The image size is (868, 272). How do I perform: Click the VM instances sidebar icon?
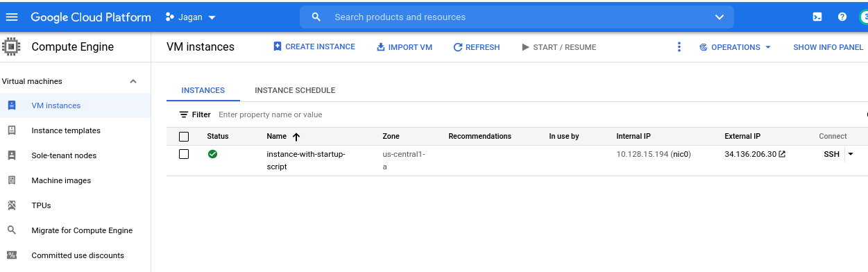coord(11,105)
